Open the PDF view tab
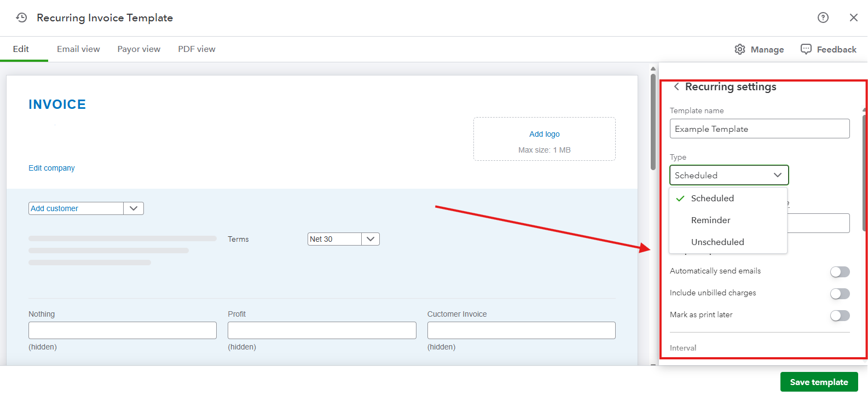Screen dimensions: 868x396 [196, 49]
